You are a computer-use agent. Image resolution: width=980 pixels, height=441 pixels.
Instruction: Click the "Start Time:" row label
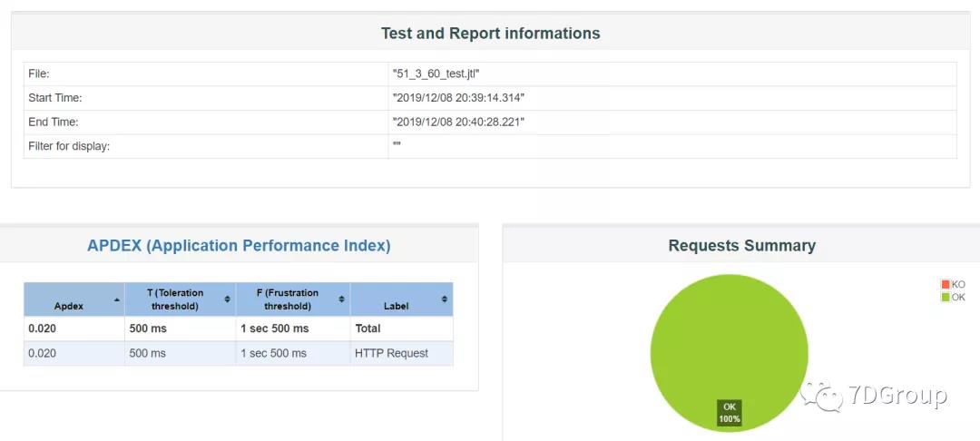[55, 98]
